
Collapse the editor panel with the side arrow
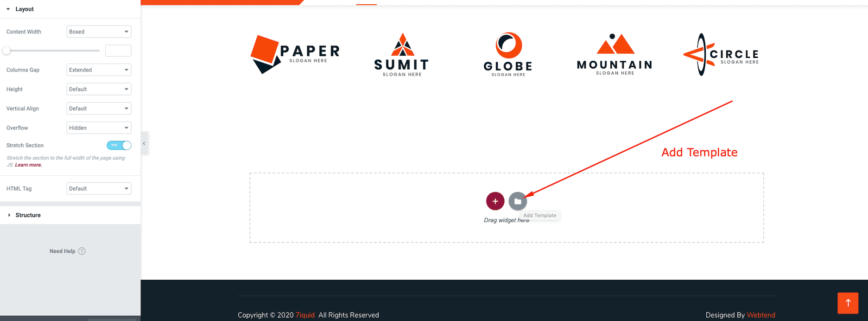click(144, 143)
